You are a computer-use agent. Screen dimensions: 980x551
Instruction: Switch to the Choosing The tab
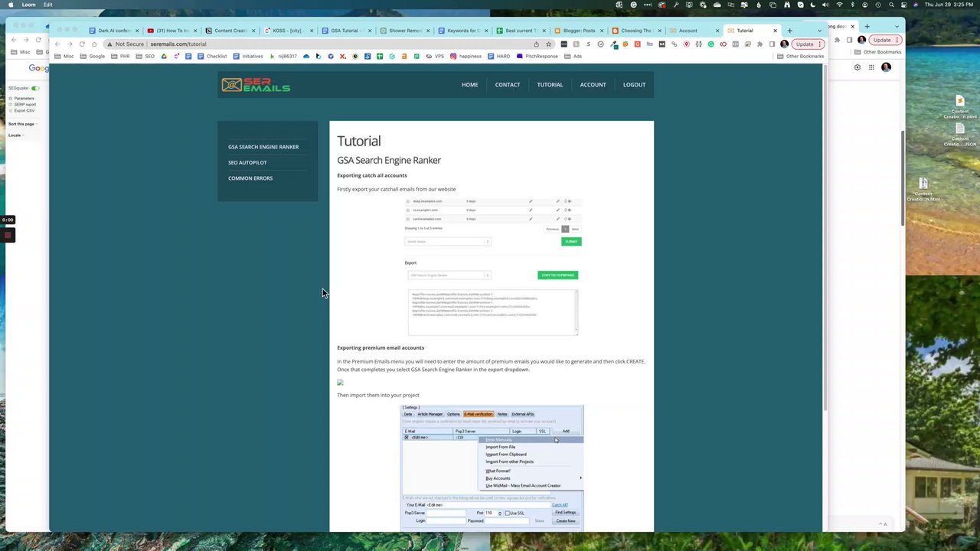point(637,31)
